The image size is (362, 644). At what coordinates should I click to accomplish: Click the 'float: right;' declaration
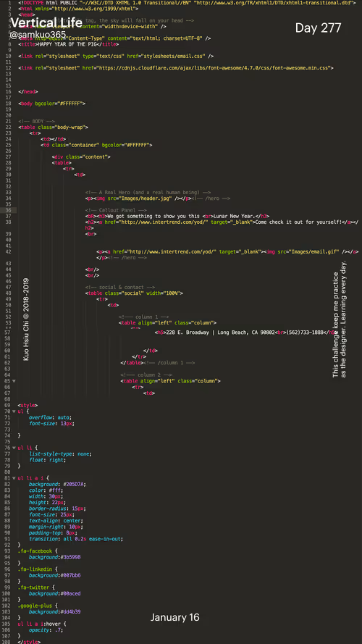(47, 460)
